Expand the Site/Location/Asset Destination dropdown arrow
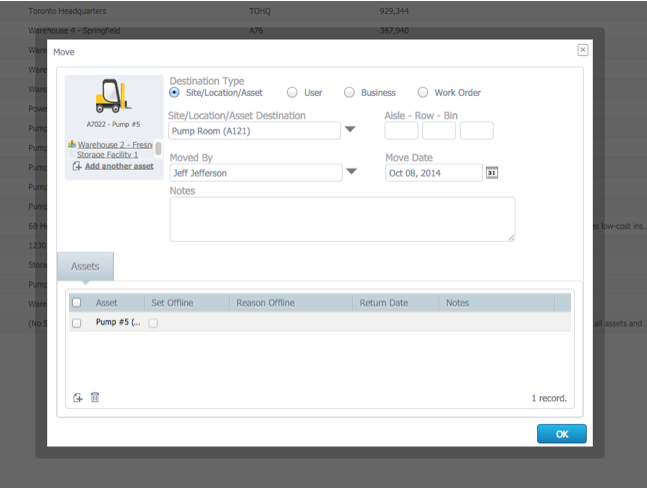647x488 pixels. coord(350,130)
